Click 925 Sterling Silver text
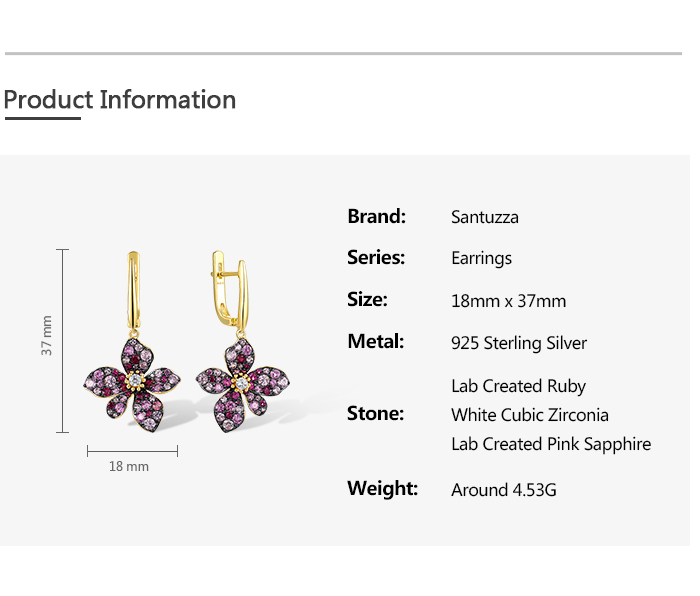 (x=519, y=343)
